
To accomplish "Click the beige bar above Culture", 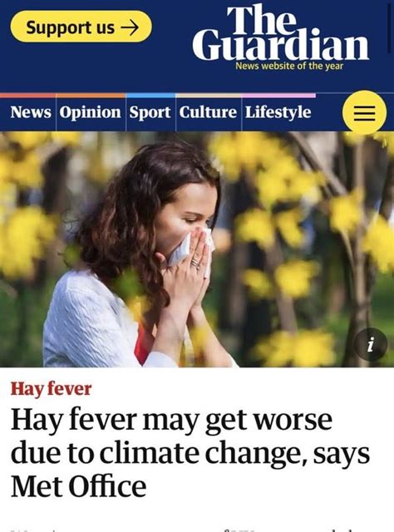I will click(x=209, y=96).
